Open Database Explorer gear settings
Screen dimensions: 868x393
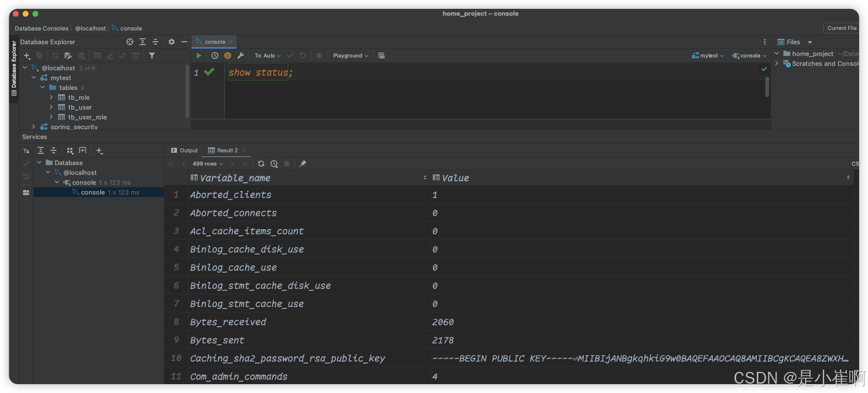(x=172, y=42)
